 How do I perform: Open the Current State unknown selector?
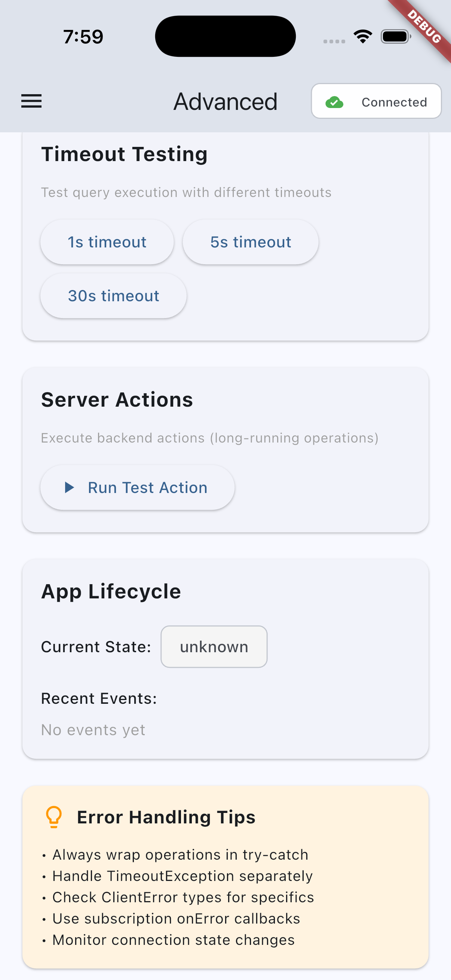(214, 646)
